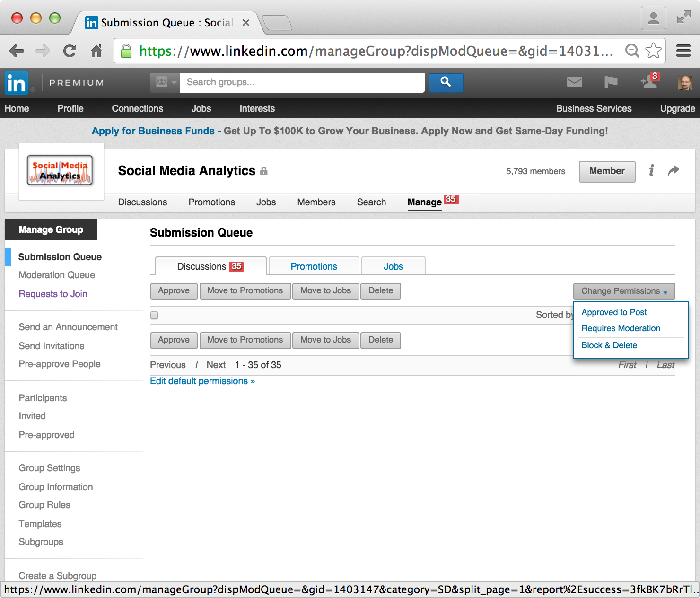Click the group information i icon
The image size is (700, 598).
pyautogui.click(x=651, y=170)
